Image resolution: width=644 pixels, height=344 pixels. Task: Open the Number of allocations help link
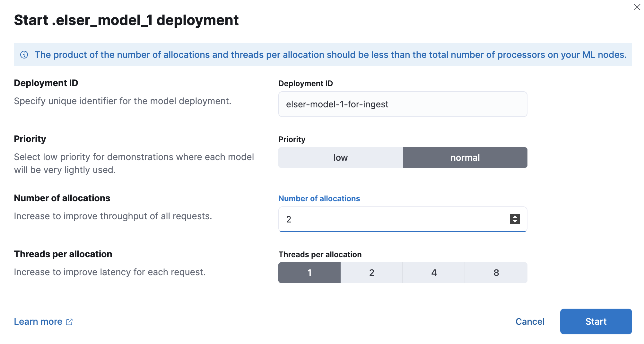(x=319, y=198)
